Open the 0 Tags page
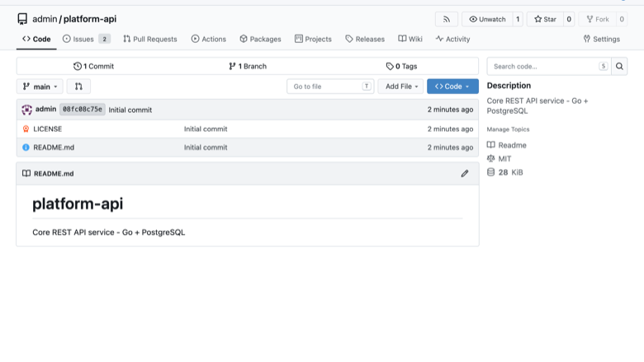The width and height of the screenshot is (644, 362). tap(402, 66)
